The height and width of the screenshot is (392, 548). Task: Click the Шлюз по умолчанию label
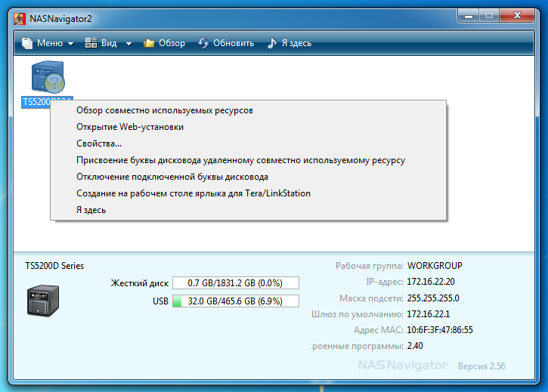(358, 314)
